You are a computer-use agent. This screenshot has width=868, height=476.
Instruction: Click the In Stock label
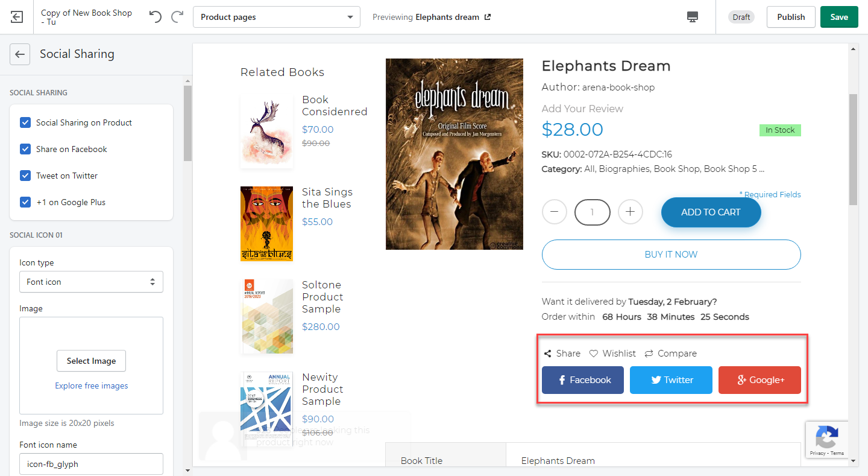click(780, 130)
